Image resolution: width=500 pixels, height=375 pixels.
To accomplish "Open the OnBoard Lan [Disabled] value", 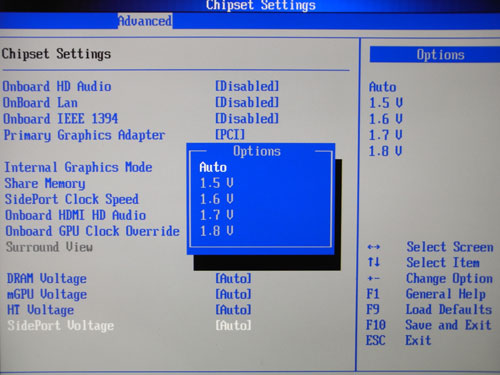I will click(x=247, y=102).
